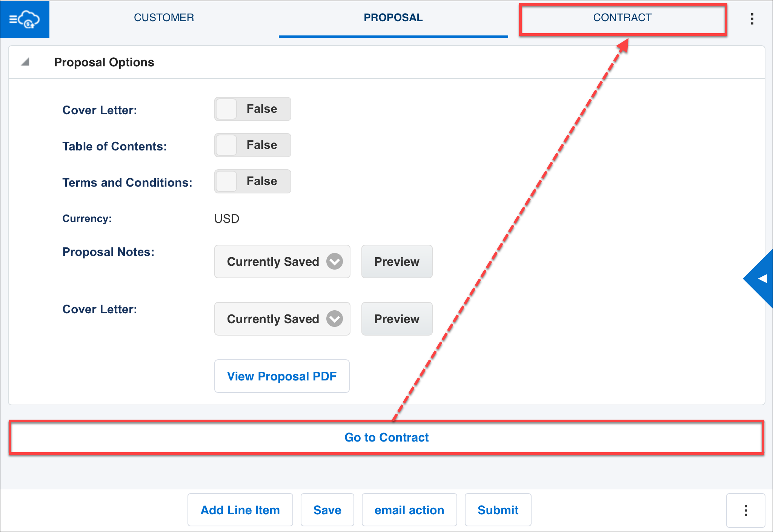Toggle the Cover Letter switch to True
This screenshot has width=773, height=532.
[252, 109]
